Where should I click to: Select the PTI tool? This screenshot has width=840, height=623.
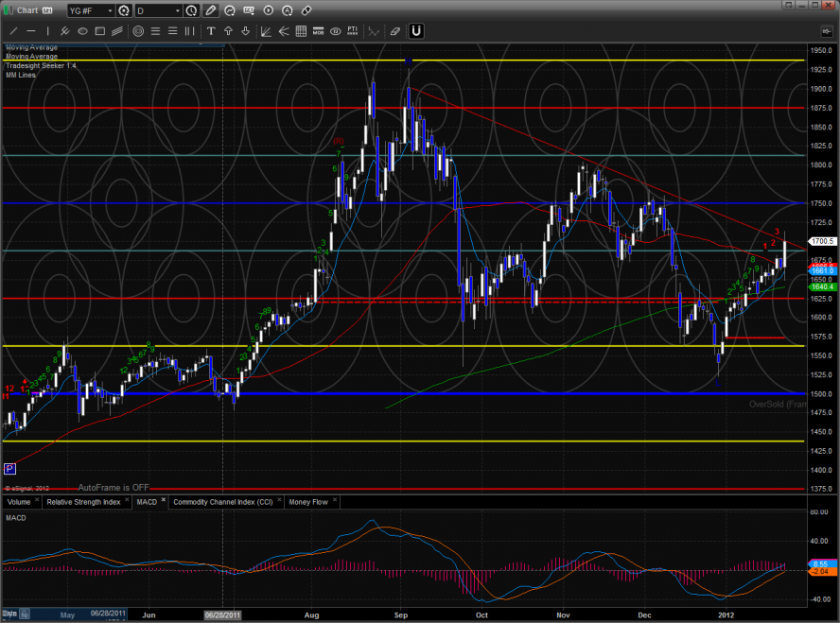(353, 31)
